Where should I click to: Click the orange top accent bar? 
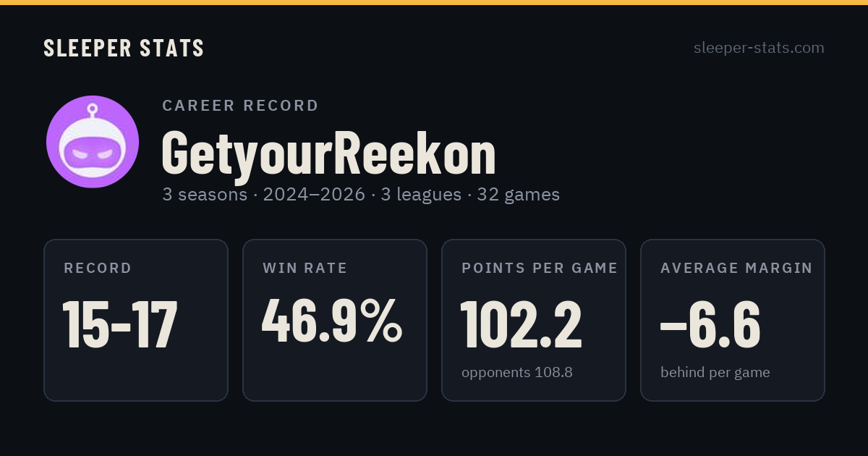pyautogui.click(x=434, y=2)
